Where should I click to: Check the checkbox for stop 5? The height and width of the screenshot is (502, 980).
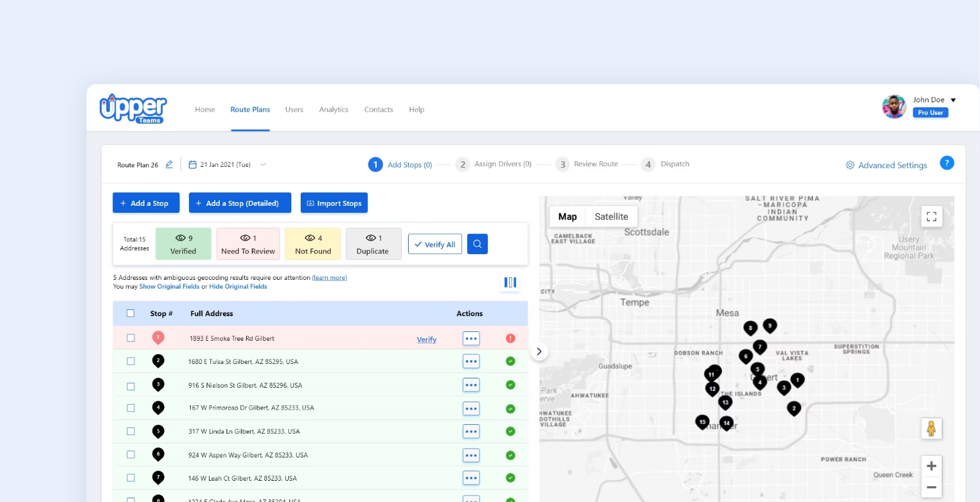pyautogui.click(x=131, y=431)
